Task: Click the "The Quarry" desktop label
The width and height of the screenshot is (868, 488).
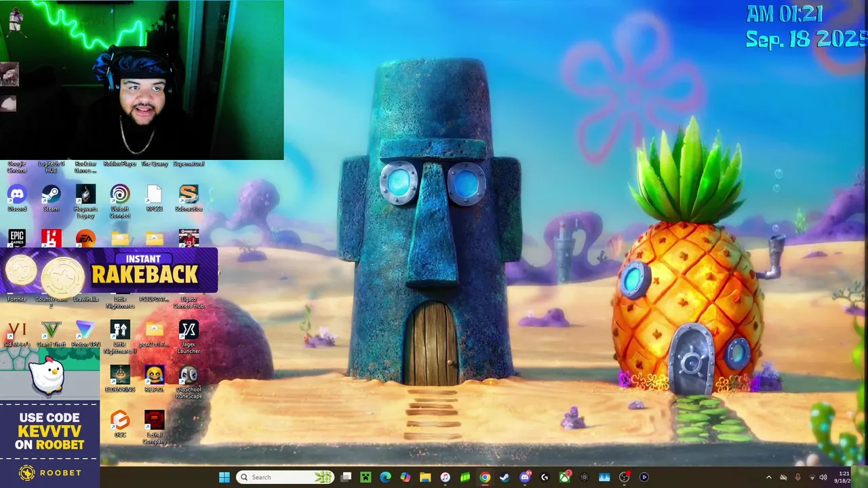Action: pyautogui.click(x=154, y=163)
